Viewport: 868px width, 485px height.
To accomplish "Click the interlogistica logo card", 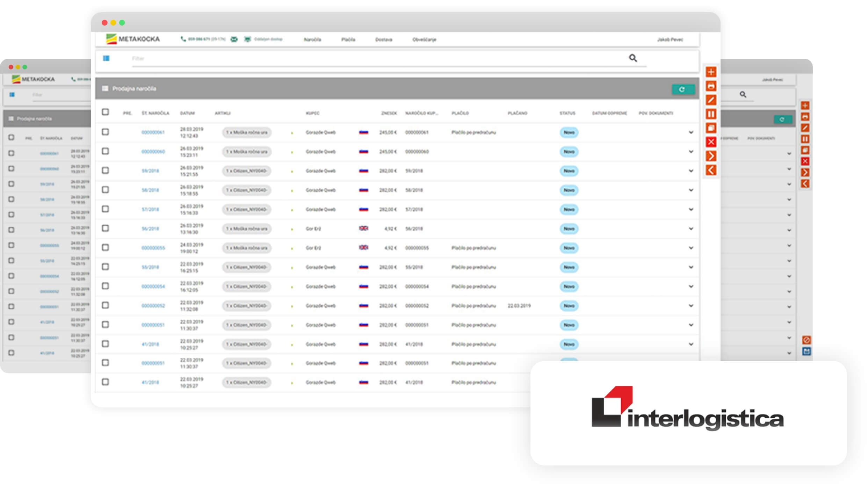I will pos(688,413).
